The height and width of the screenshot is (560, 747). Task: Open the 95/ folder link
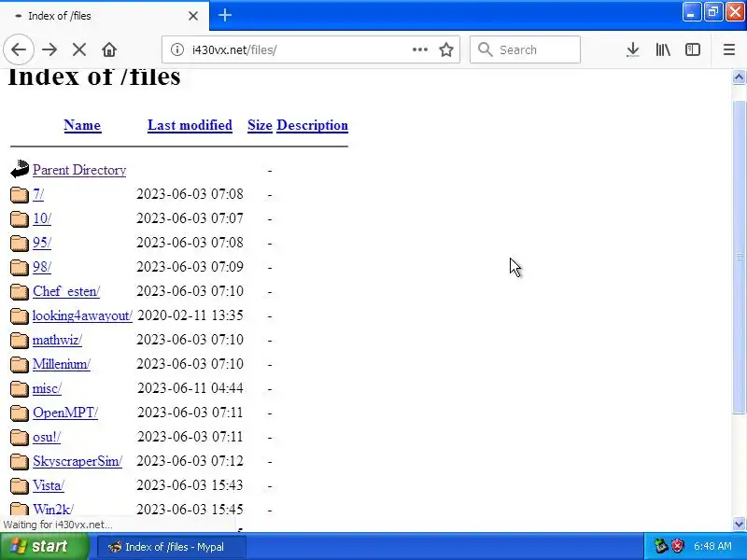(x=42, y=243)
